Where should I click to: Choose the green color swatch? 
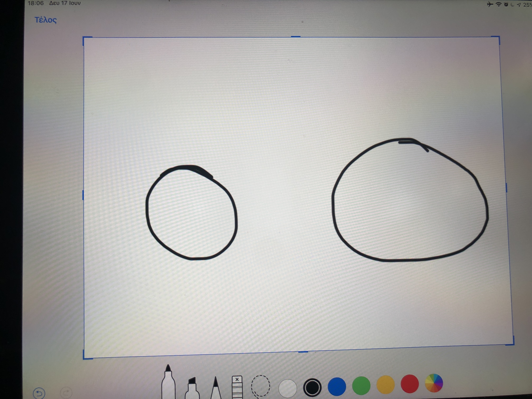(361, 386)
